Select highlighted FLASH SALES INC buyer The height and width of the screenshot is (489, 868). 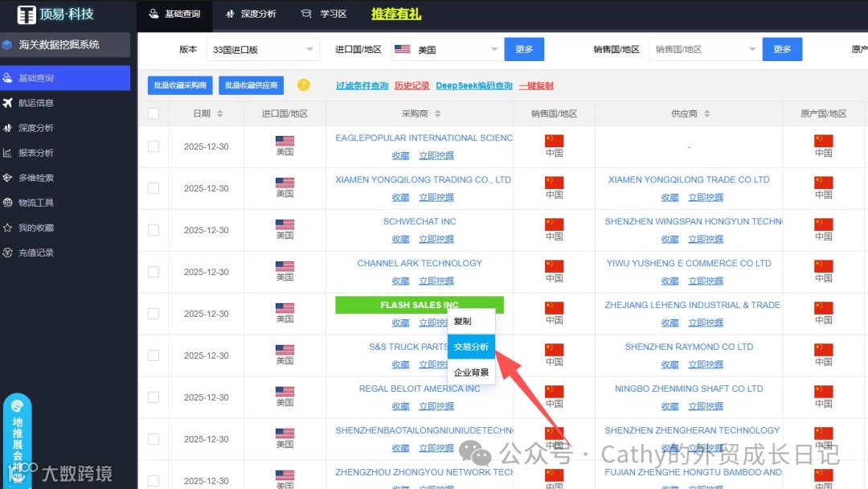pos(420,305)
